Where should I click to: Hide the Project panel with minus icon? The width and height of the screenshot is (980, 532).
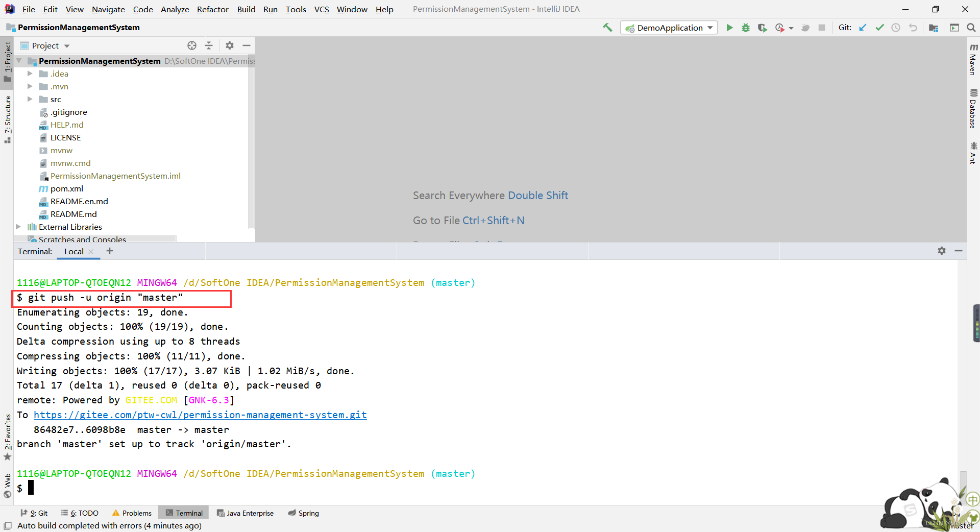pos(247,45)
